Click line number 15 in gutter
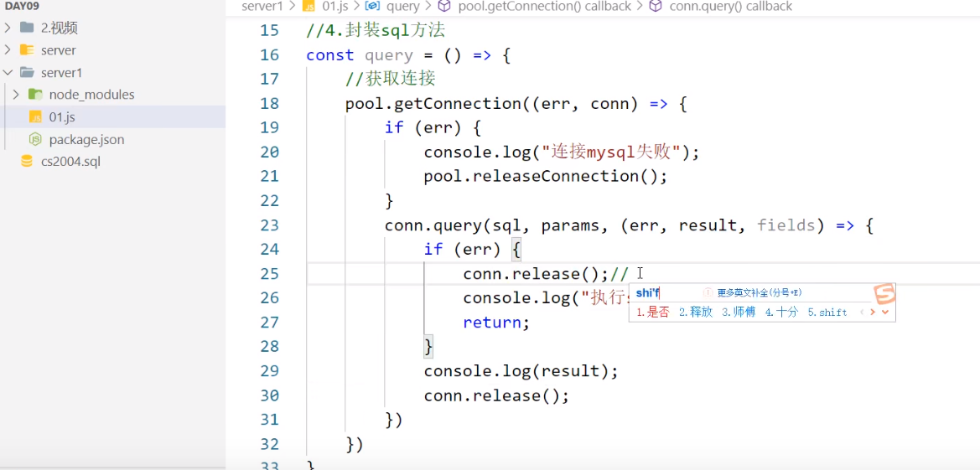 coord(269,30)
